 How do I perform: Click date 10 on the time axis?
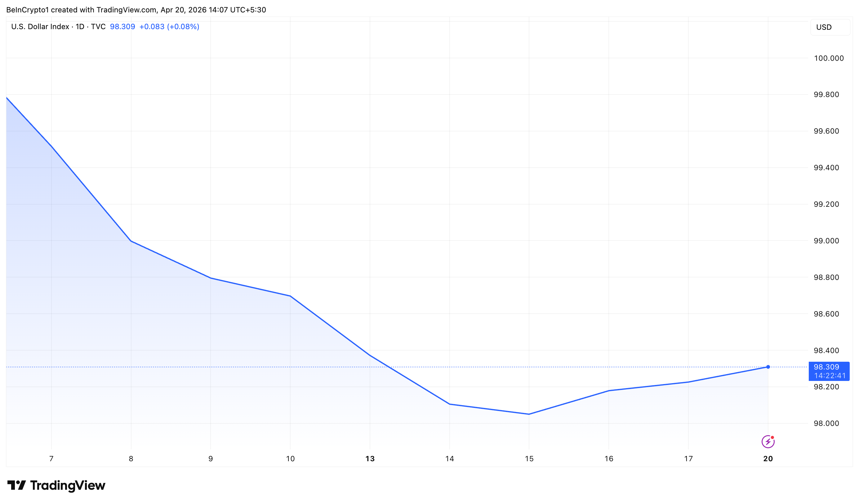coord(290,459)
